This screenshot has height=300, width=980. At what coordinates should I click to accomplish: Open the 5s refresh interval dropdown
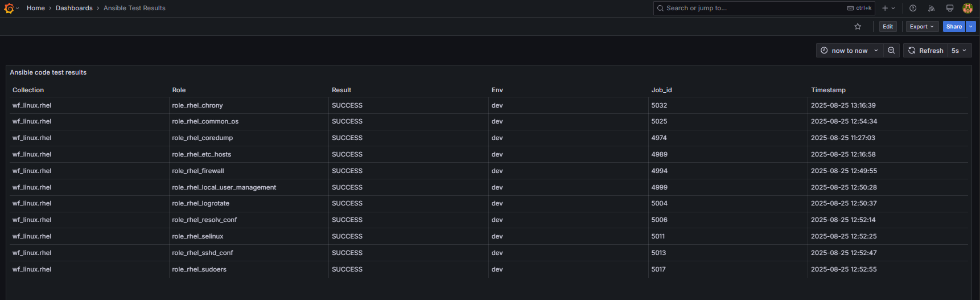[959, 51]
